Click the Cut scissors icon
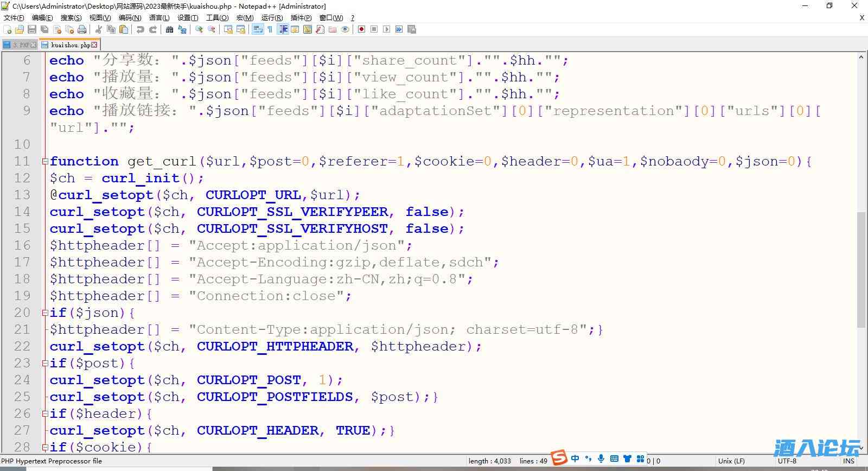This screenshot has width=868, height=471. (x=99, y=29)
